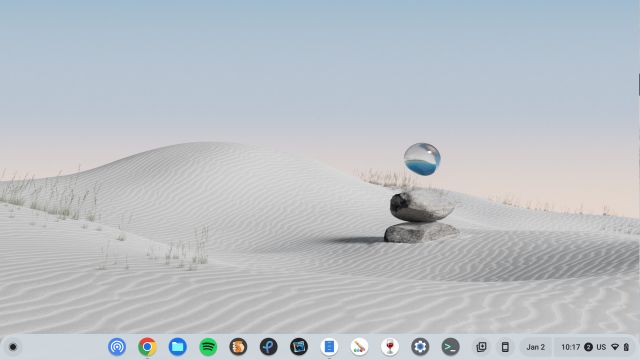Click the 10:17 clock in status tray

[x=570, y=347]
